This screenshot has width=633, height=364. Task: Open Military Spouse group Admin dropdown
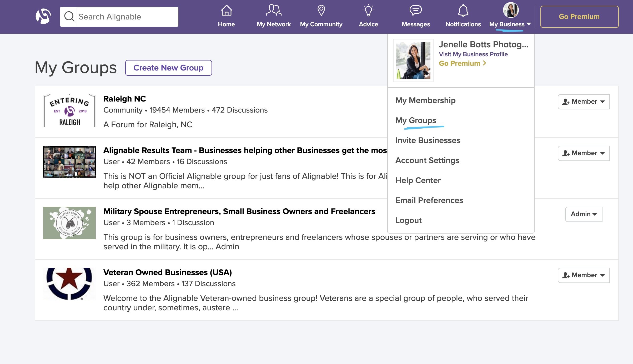click(x=584, y=214)
